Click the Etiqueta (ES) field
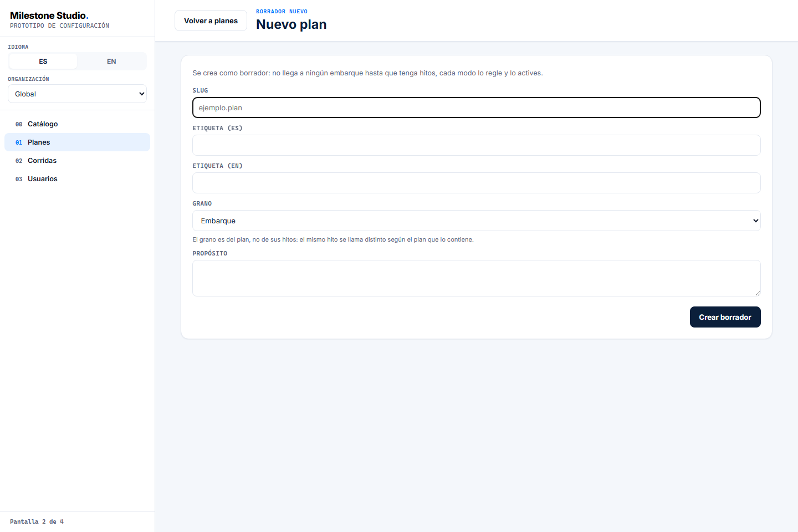This screenshot has width=798, height=532. tap(476, 145)
